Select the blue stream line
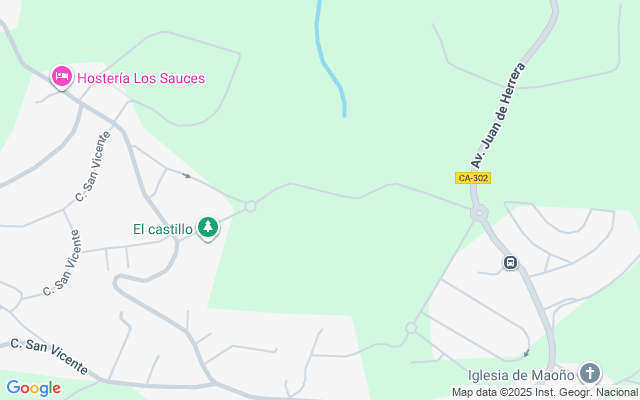 (331, 59)
